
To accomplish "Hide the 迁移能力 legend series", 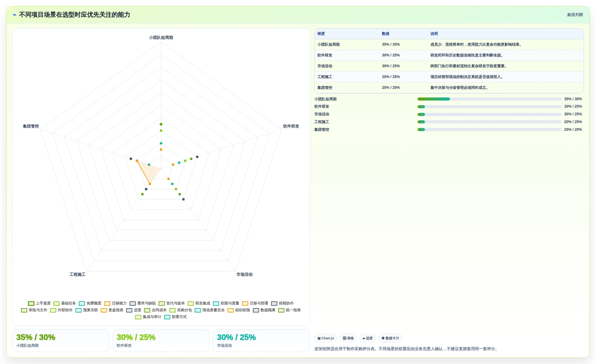I will pos(115,304).
